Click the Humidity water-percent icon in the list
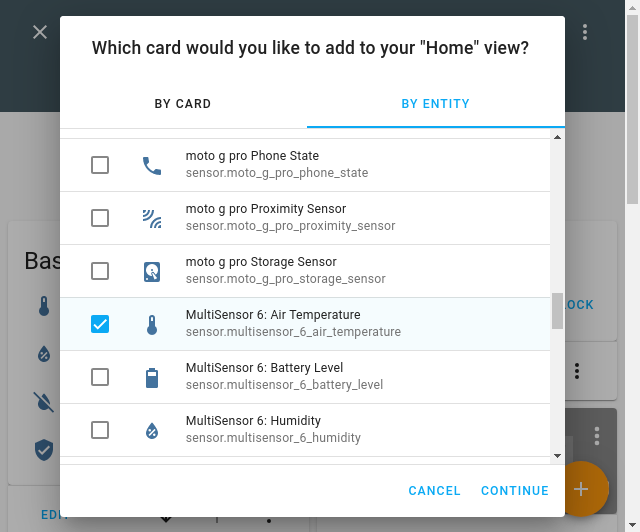 pyautogui.click(x=152, y=430)
